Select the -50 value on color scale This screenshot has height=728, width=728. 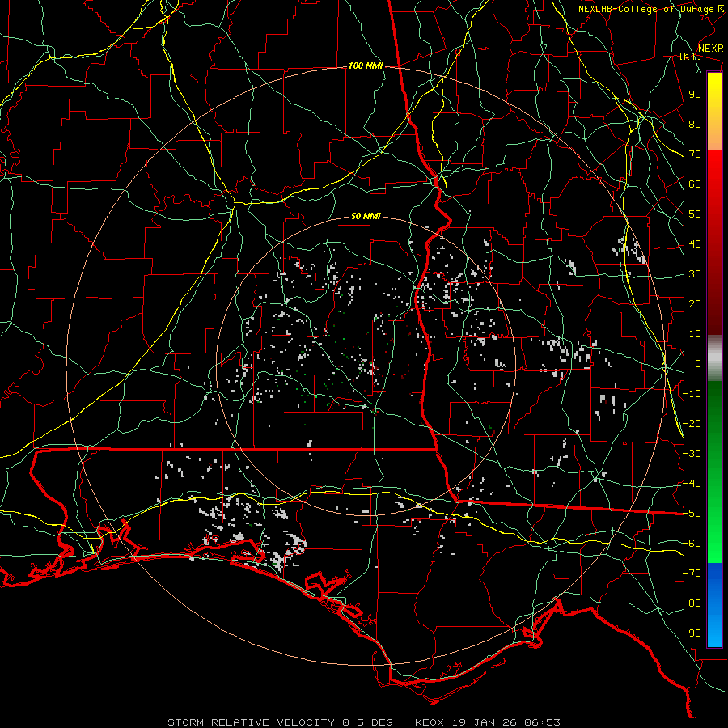(x=692, y=514)
